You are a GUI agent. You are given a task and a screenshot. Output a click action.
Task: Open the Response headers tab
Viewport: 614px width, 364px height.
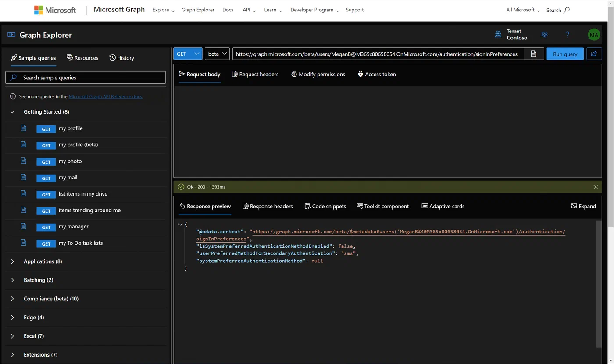[268, 206]
